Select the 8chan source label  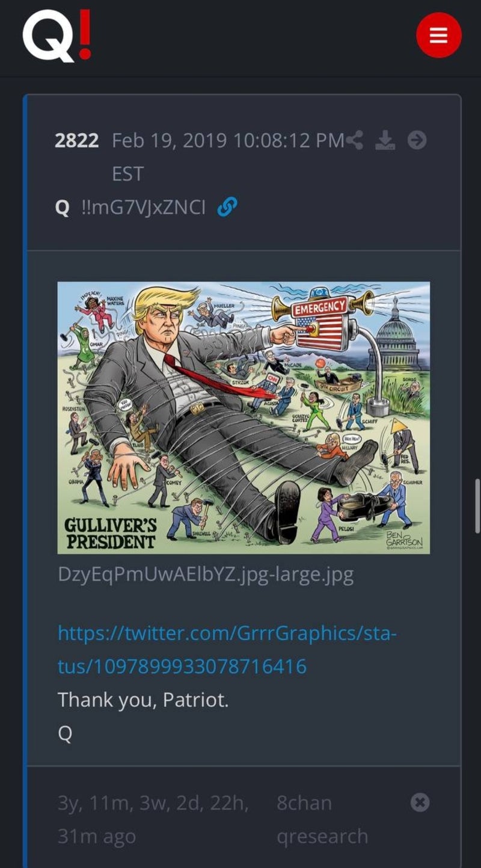pos(304,803)
